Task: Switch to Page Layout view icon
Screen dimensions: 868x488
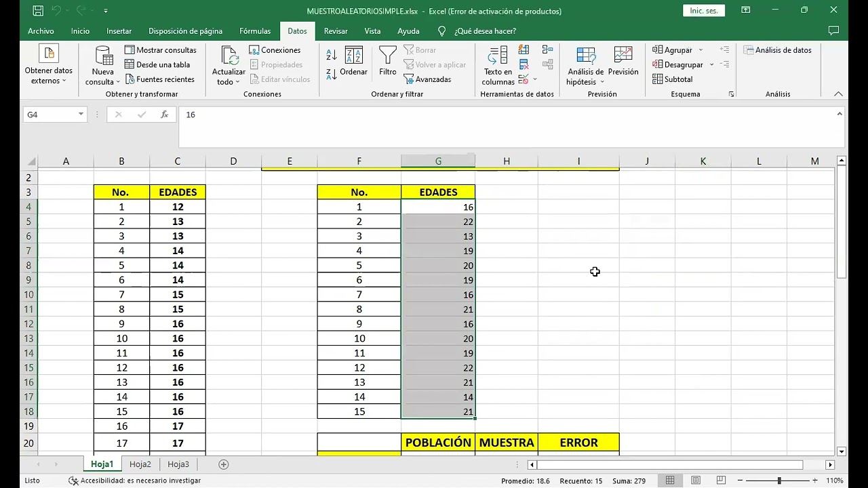Action: tap(694, 481)
